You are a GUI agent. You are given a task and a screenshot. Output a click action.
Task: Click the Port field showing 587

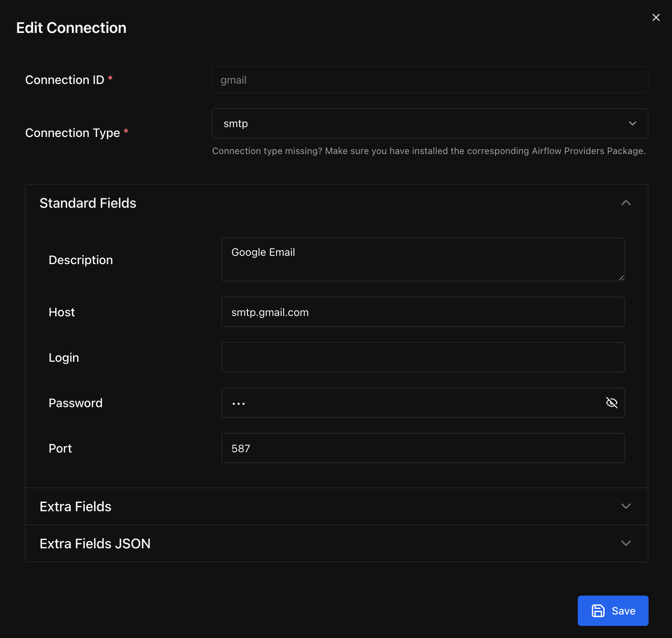tap(423, 448)
